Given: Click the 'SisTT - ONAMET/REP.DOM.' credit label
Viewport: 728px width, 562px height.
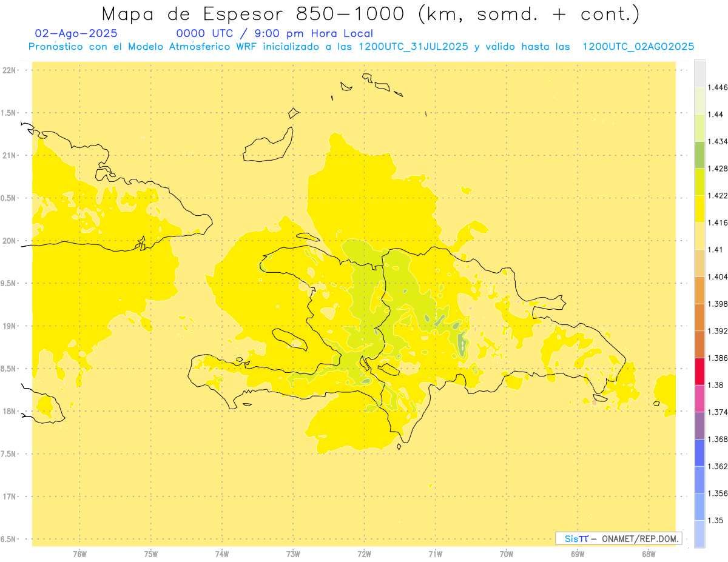Looking at the screenshot, I should point(619,538).
